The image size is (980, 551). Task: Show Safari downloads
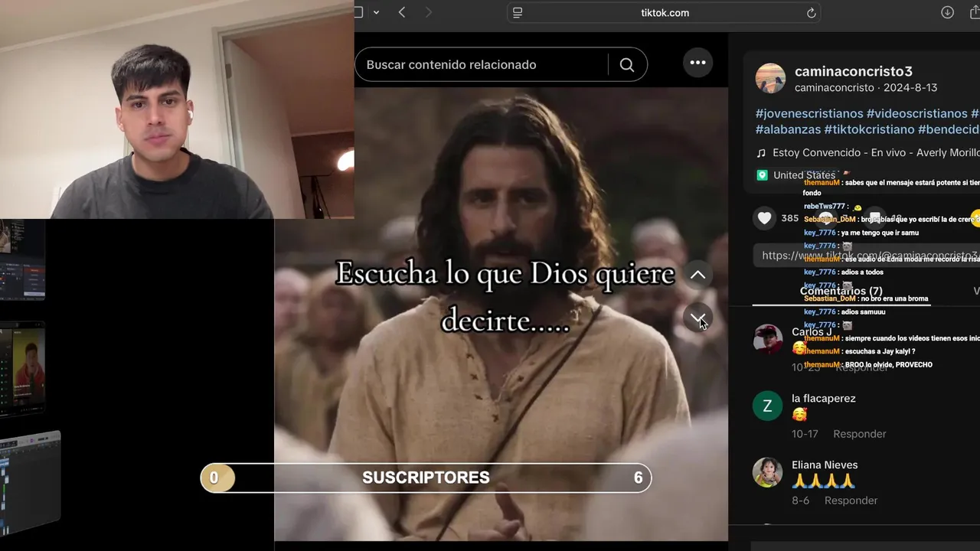[947, 12]
